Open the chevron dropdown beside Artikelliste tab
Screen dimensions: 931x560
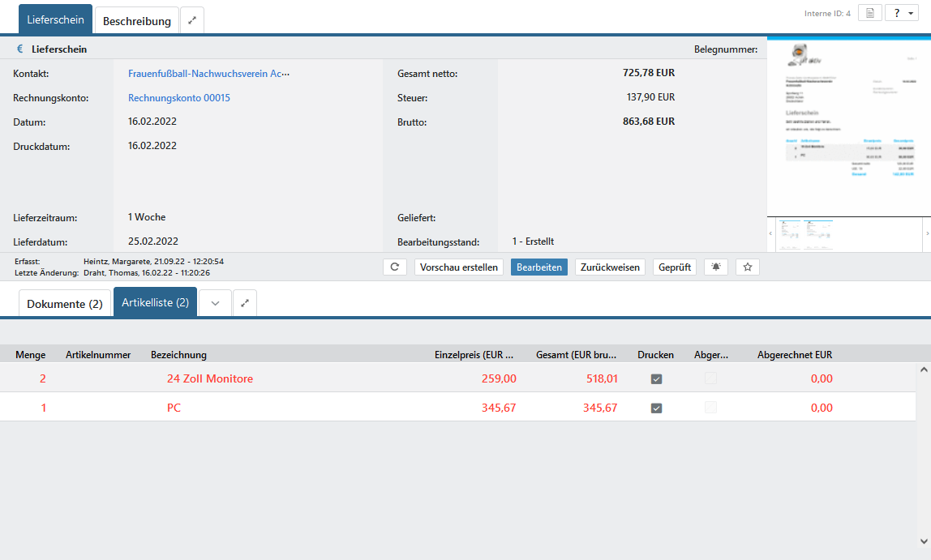[215, 303]
